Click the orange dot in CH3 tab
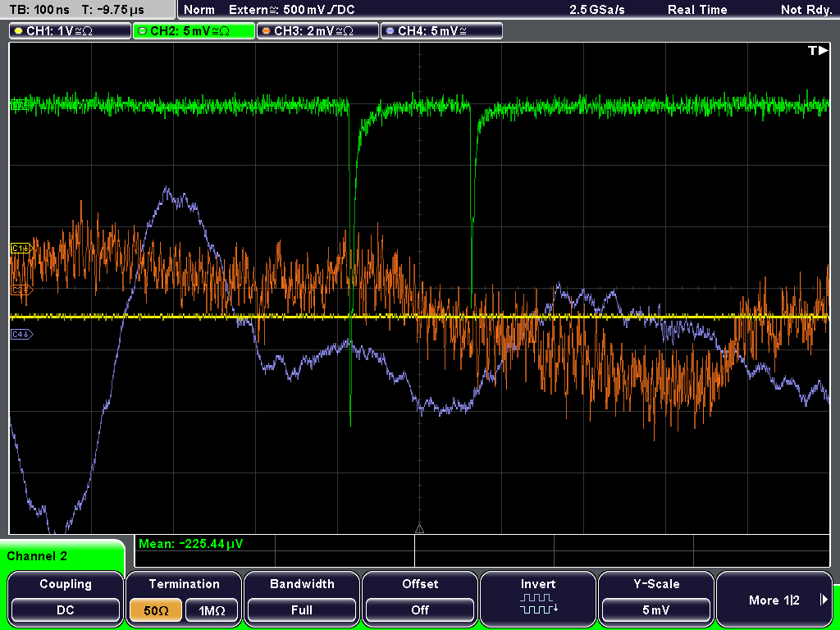This screenshot has height=630, width=840. (x=266, y=31)
